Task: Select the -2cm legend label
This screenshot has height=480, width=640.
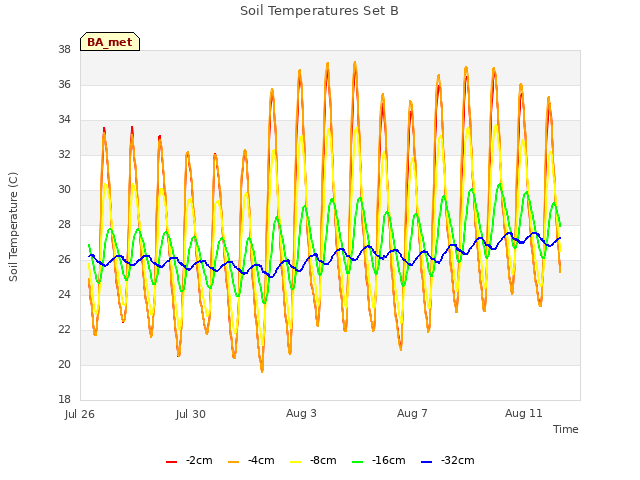Action: click(199, 460)
